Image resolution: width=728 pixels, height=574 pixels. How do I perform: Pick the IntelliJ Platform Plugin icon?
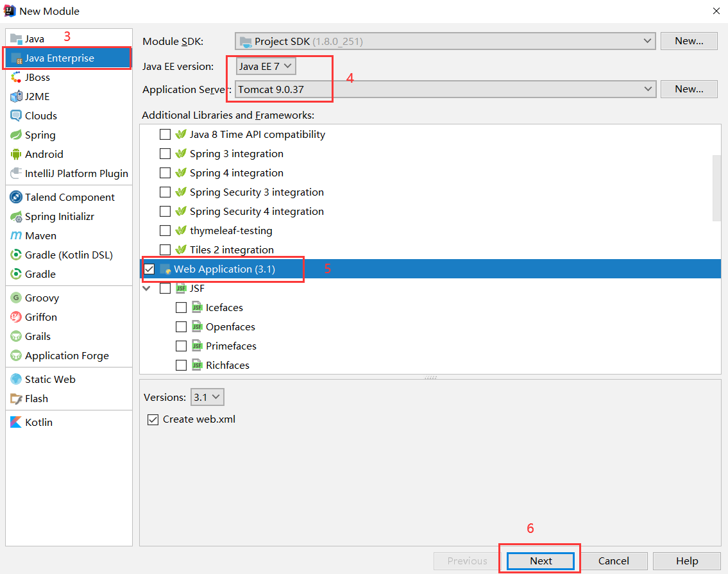pos(16,173)
